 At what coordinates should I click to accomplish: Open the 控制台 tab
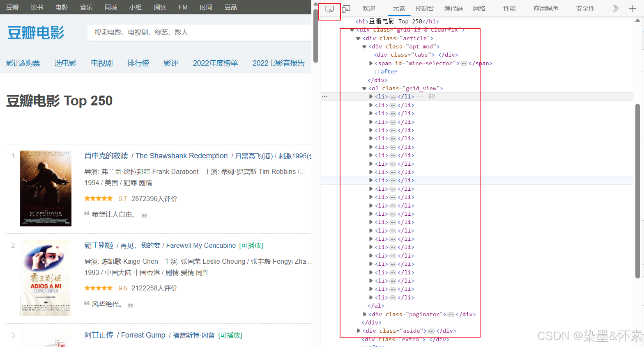pos(425,8)
